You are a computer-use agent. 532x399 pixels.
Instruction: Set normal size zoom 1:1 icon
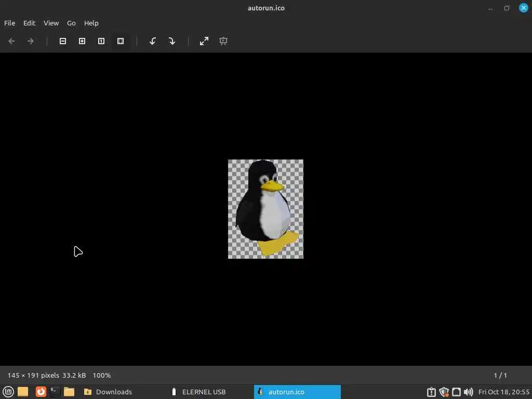(x=101, y=41)
